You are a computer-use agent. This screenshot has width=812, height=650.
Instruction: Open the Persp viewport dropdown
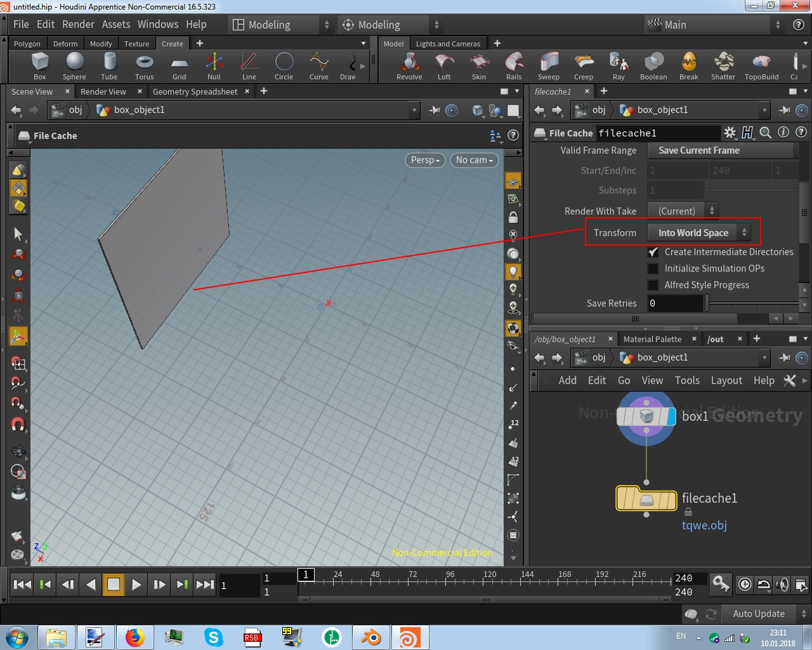click(425, 160)
